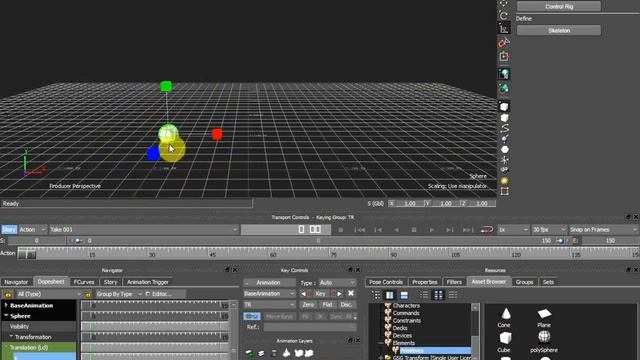This screenshot has height=360, width=640.
Task: Collapse the Transformation row
Action: click(x=11, y=337)
